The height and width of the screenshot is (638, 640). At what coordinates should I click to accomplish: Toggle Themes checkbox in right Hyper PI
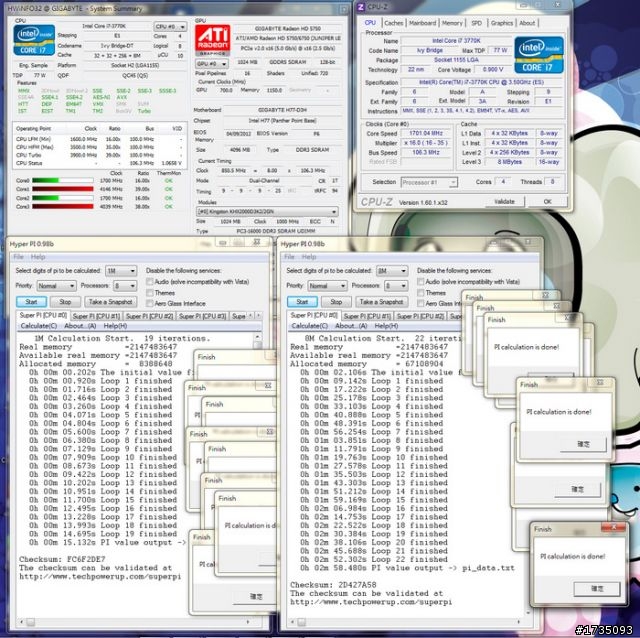[421, 293]
